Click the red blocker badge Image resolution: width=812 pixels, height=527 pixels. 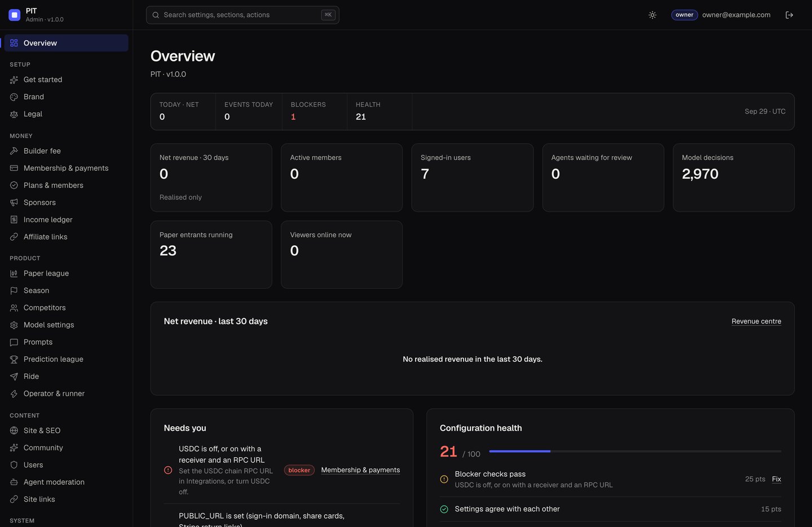click(299, 470)
